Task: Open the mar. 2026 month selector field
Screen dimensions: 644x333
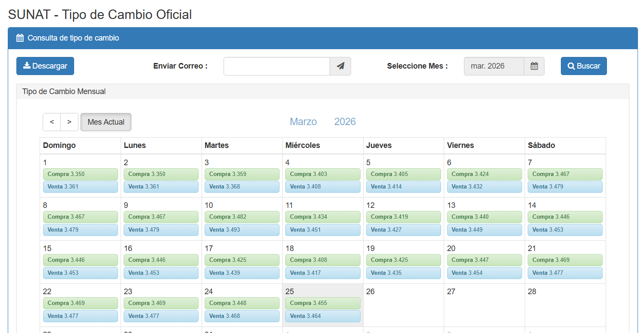Action: coord(494,66)
